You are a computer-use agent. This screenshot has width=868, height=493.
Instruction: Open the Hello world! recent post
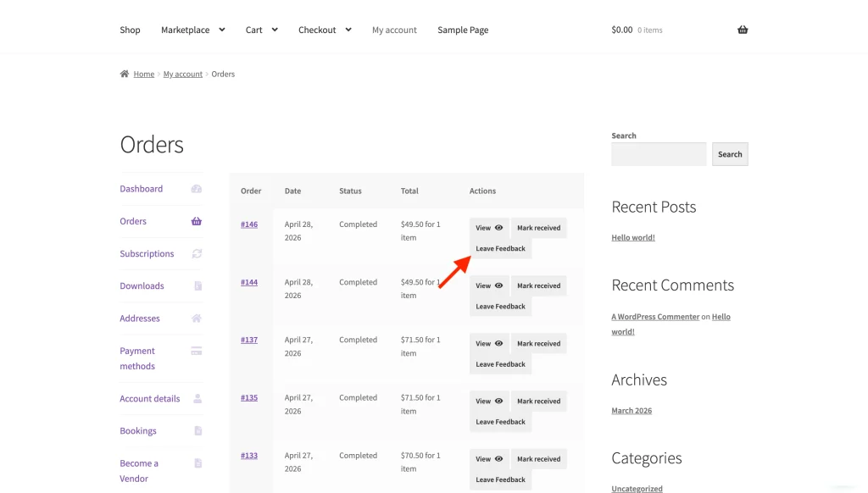coord(632,237)
